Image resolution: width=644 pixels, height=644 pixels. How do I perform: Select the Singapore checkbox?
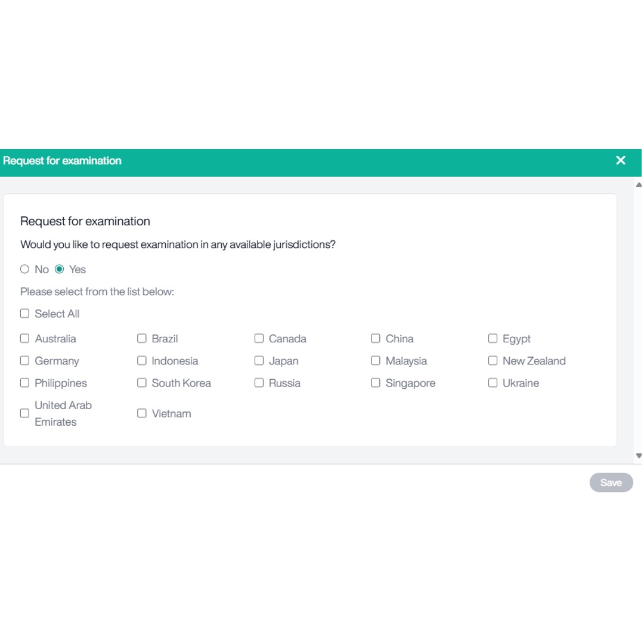(x=376, y=383)
